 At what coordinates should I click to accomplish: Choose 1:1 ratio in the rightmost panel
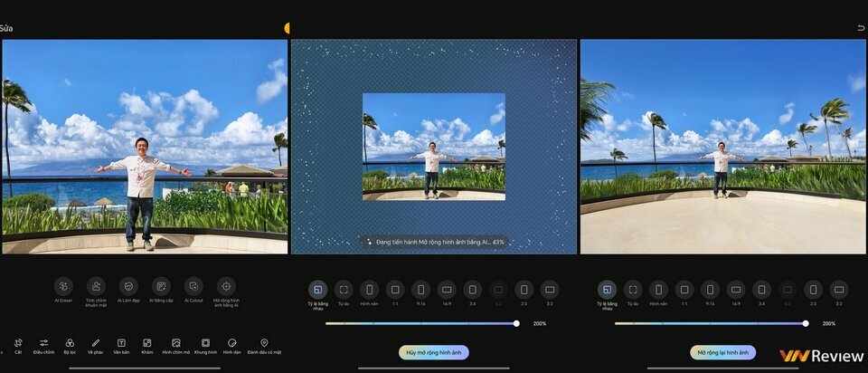[684, 290]
